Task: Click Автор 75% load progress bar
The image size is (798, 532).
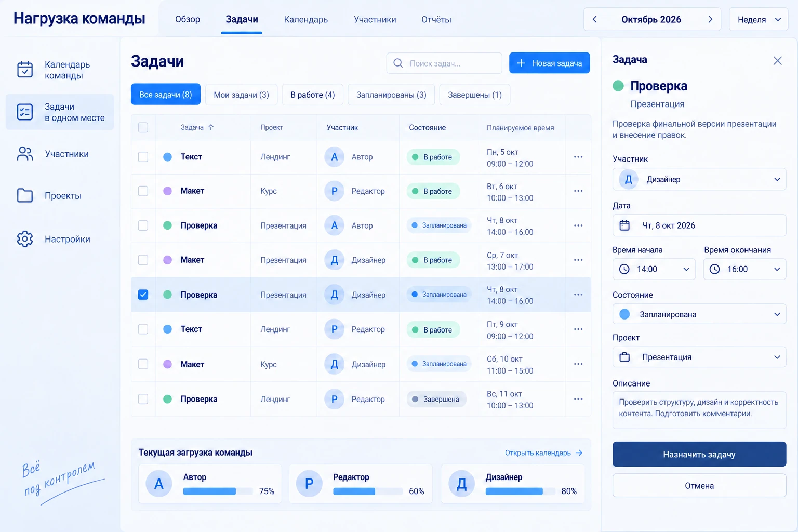Action: 218,491
